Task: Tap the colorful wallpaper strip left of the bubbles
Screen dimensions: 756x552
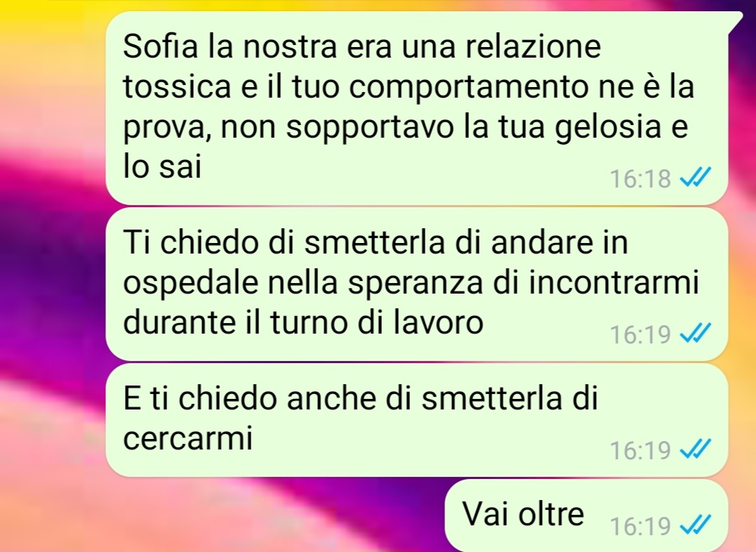Action: click(52, 276)
